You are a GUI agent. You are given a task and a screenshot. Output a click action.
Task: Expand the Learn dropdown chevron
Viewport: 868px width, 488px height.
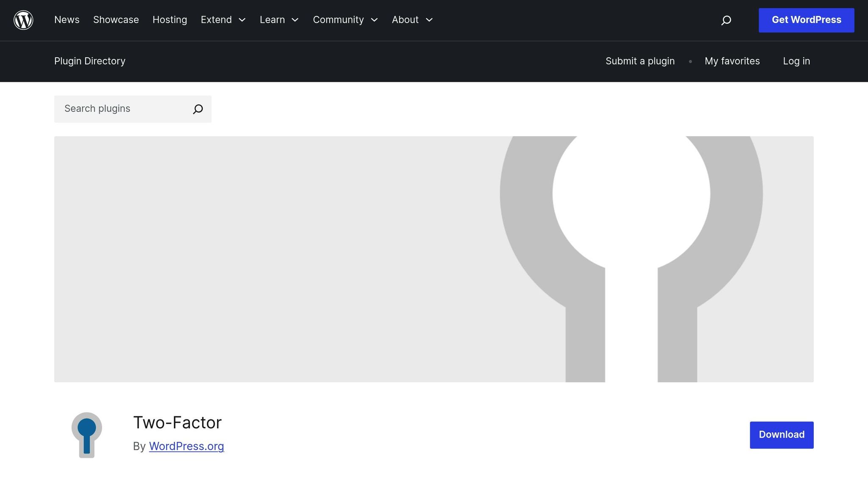click(295, 20)
